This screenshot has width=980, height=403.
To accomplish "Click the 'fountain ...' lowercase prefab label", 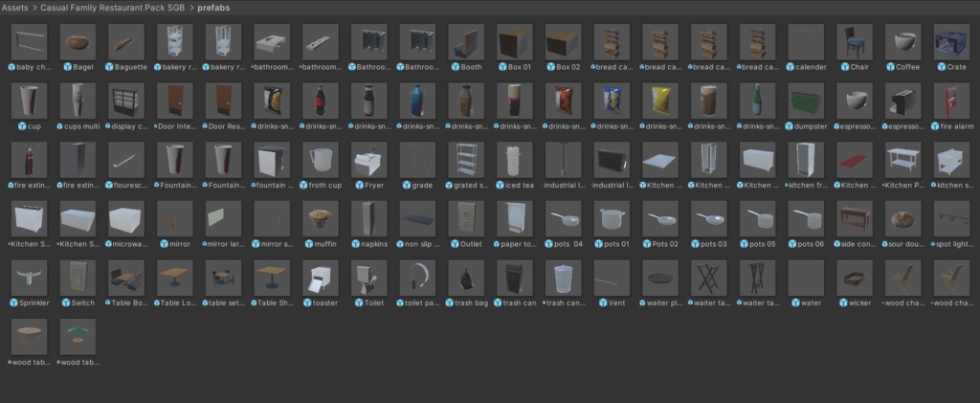I will tap(276, 185).
